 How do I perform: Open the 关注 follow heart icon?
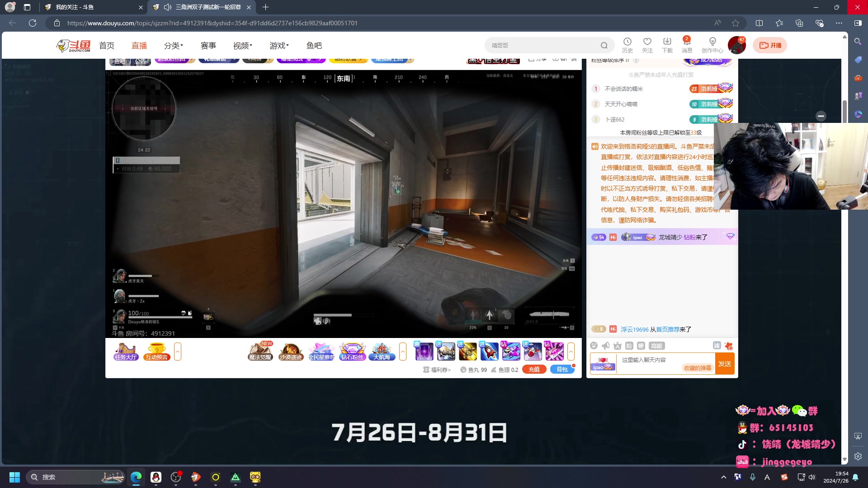(x=647, y=45)
